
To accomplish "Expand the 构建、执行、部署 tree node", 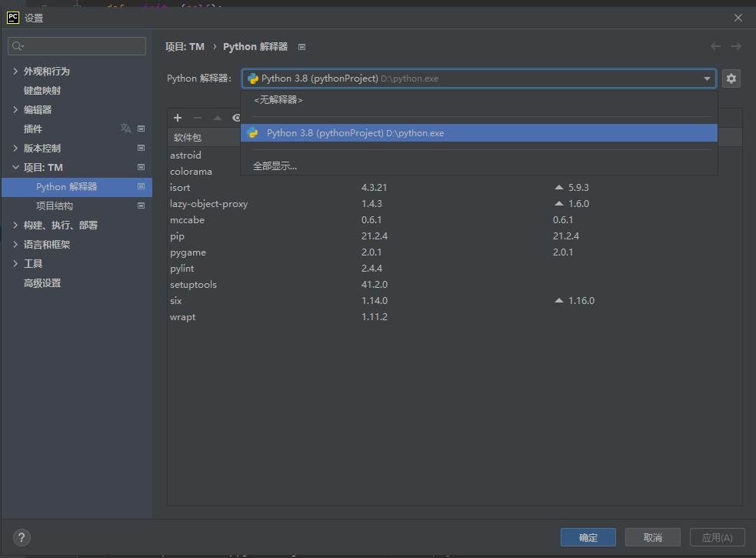I will 15,225.
